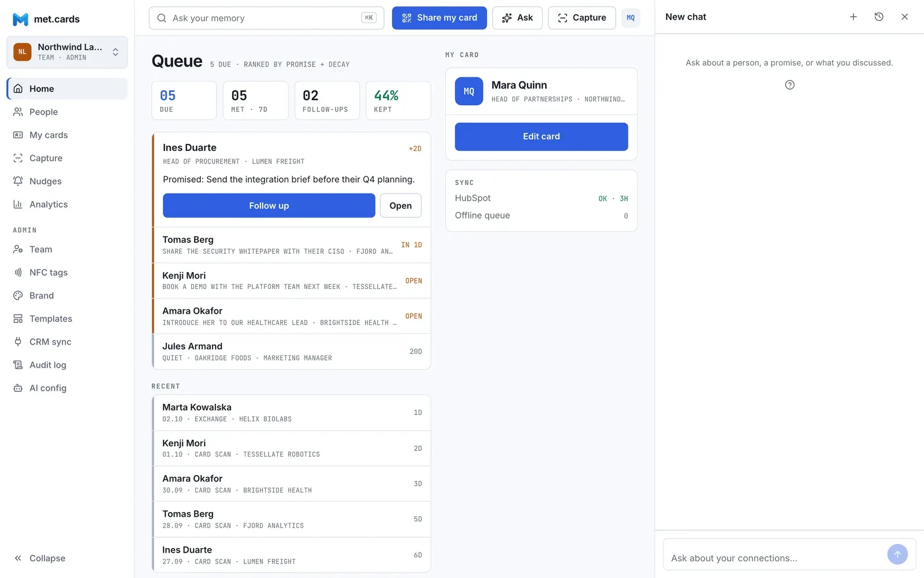Click the Offline queue row
This screenshot has height=578, width=924.
[541, 216]
